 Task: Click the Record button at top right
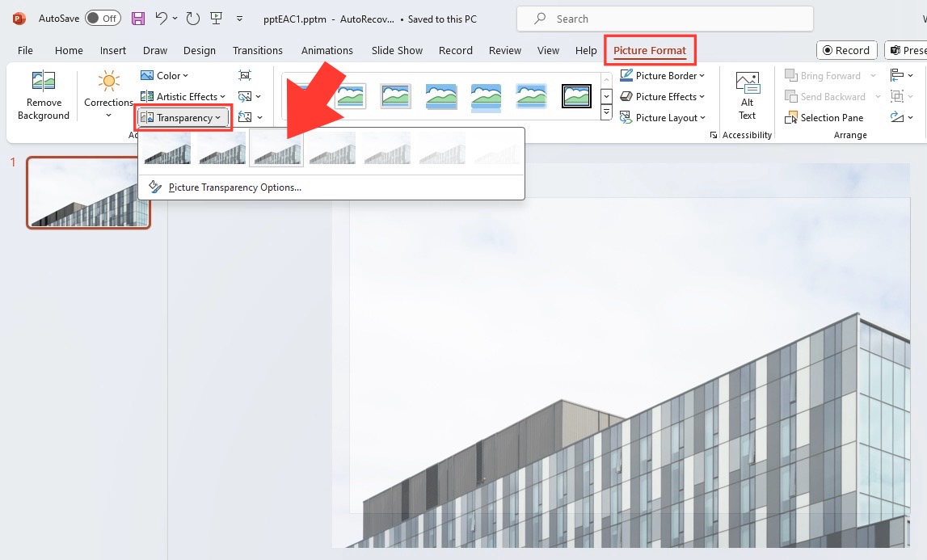coord(846,50)
